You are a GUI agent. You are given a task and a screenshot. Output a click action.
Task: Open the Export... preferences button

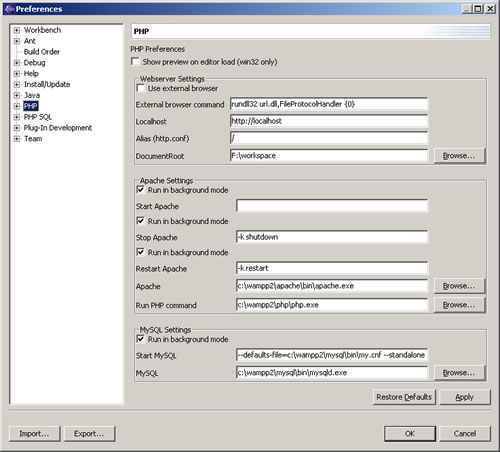tap(89, 433)
